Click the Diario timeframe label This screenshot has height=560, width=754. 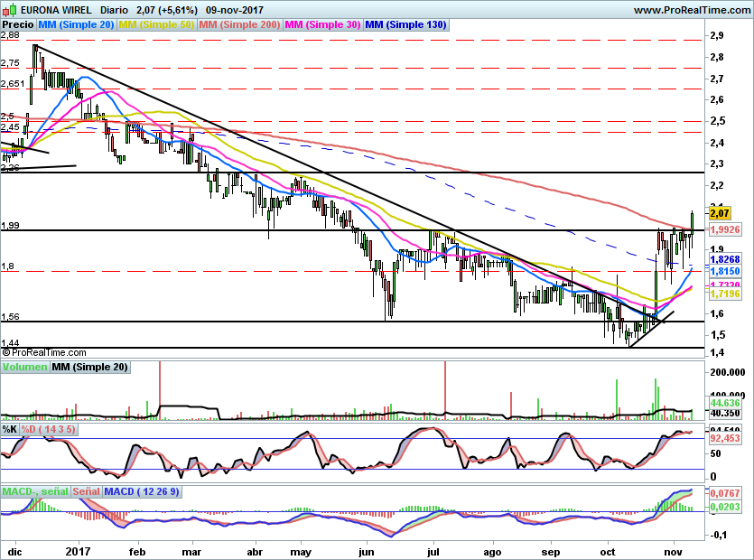point(114,10)
